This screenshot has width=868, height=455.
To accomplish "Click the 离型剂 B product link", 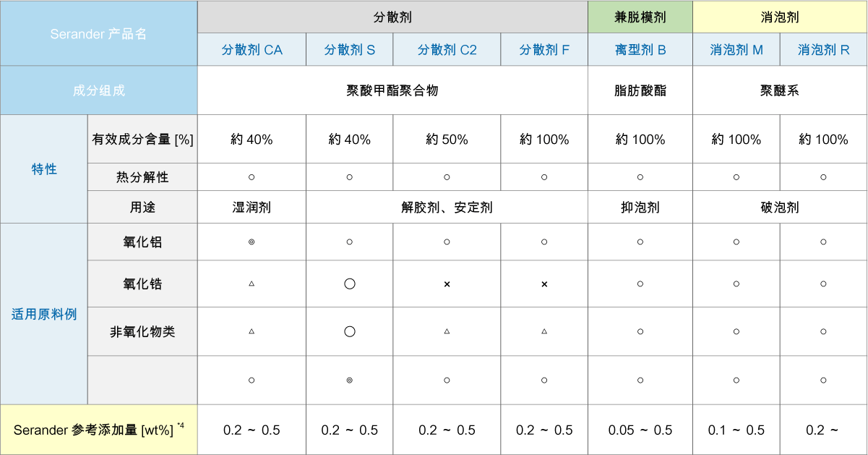I will (x=640, y=50).
